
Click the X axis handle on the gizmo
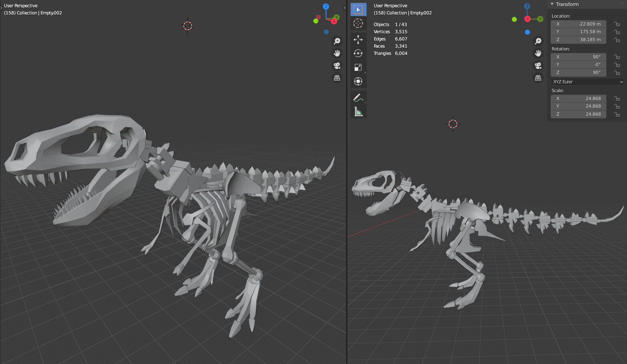coord(334,21)
